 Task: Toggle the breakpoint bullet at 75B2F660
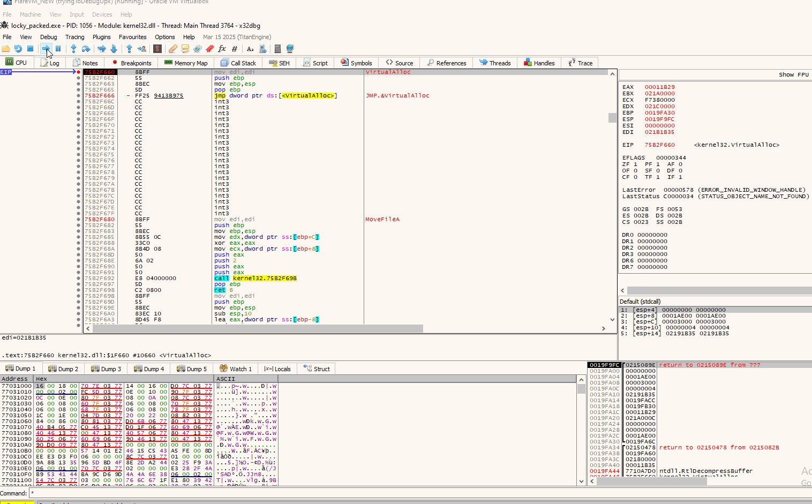click(79, 72)
